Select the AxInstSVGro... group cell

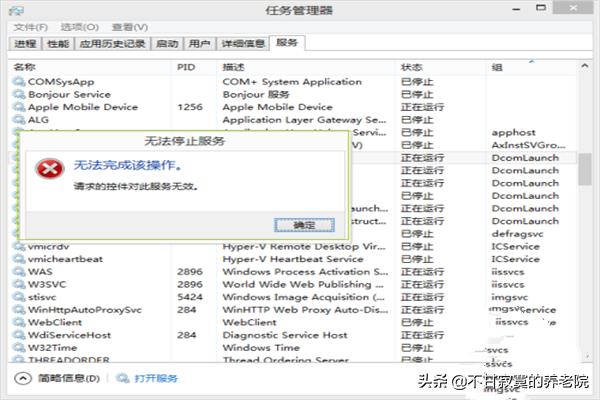(x=528, y=145)
